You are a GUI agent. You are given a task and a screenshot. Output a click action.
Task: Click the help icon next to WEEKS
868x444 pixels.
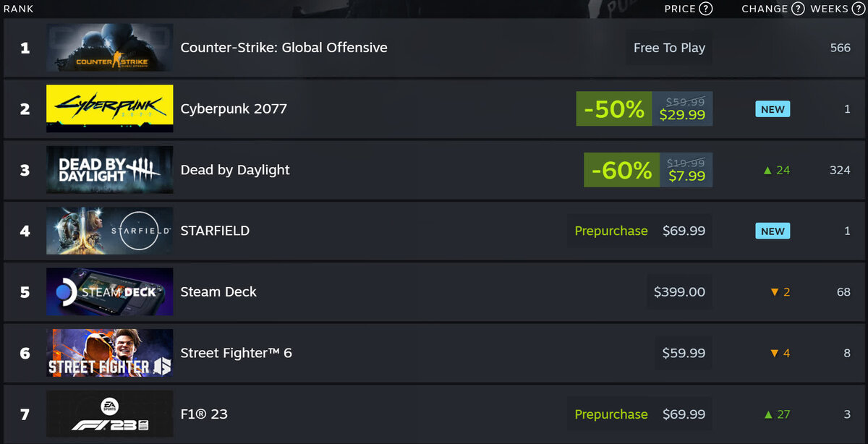tap(859, 9)
